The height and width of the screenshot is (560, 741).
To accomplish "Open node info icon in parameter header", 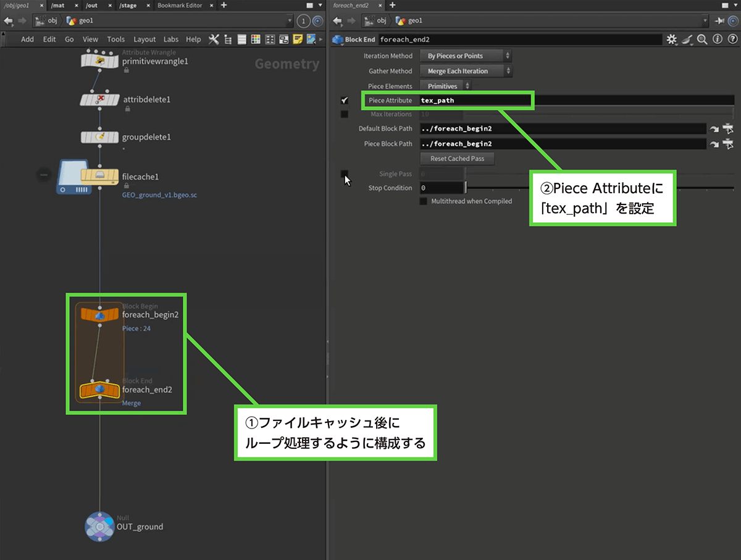I will pos(717,40).
